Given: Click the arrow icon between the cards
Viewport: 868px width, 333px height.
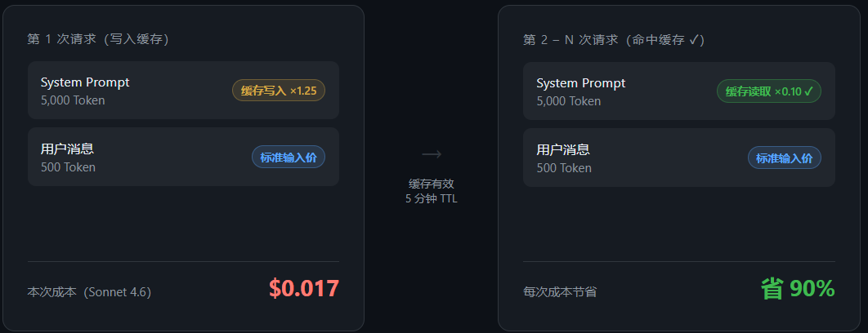Looking at the screenshot, I should click(x=432, y=153).
